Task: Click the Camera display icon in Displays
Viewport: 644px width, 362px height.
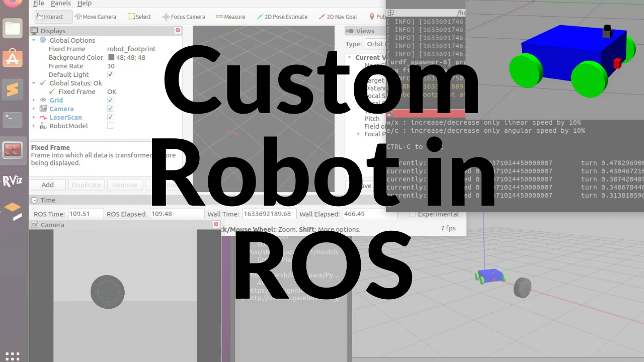Action: tap(43, 109)
